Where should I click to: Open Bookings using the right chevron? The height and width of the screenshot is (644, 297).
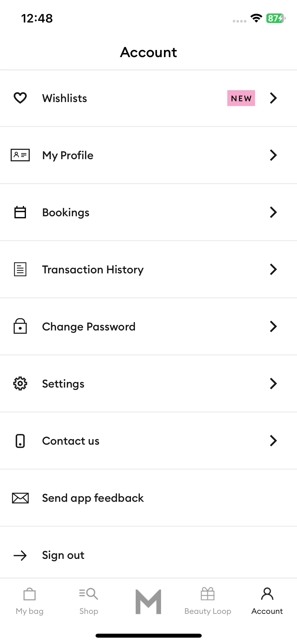point(273,212)
